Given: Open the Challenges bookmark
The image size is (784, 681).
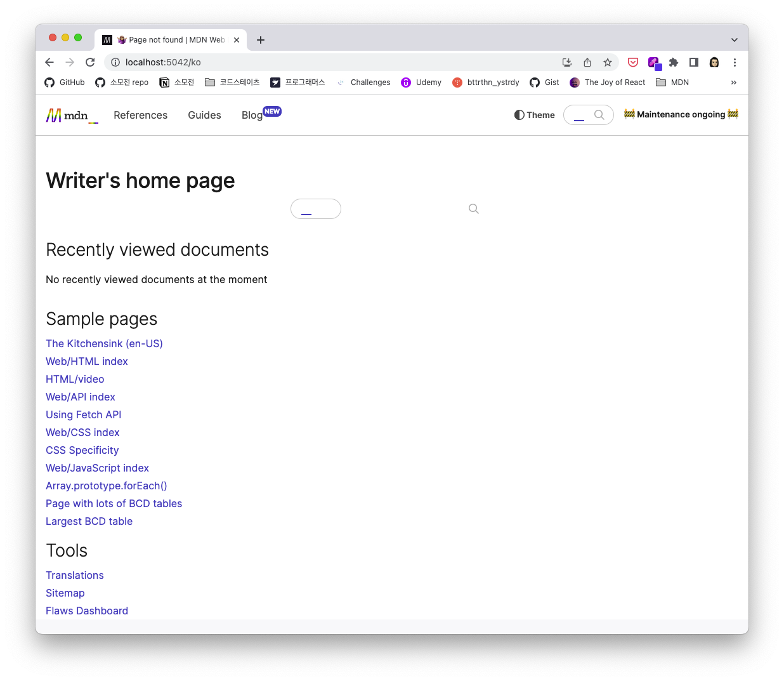Looking at the screenshot, I should [x=363, y=83].
